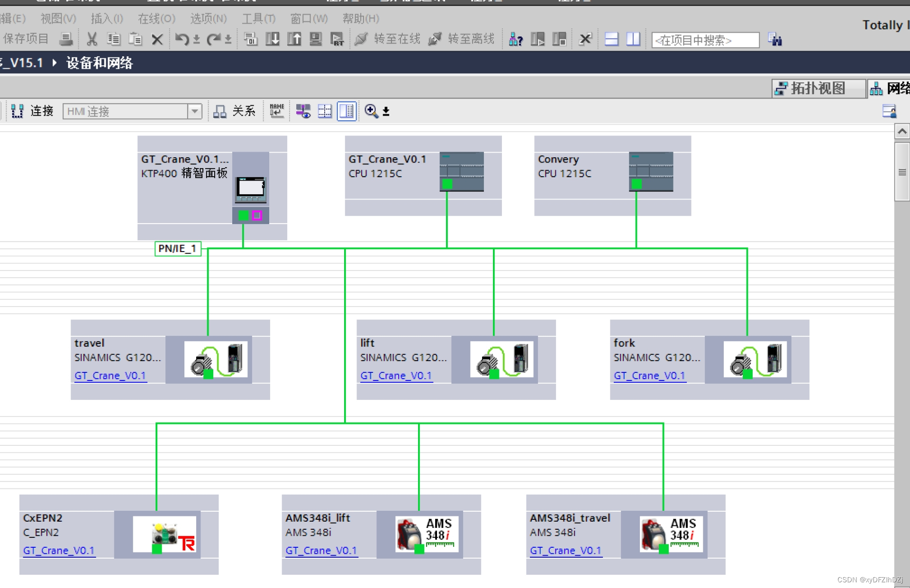Screen dimensions: 910x588
Task: Open the 选项(N) menu
Action: (208, 19)
